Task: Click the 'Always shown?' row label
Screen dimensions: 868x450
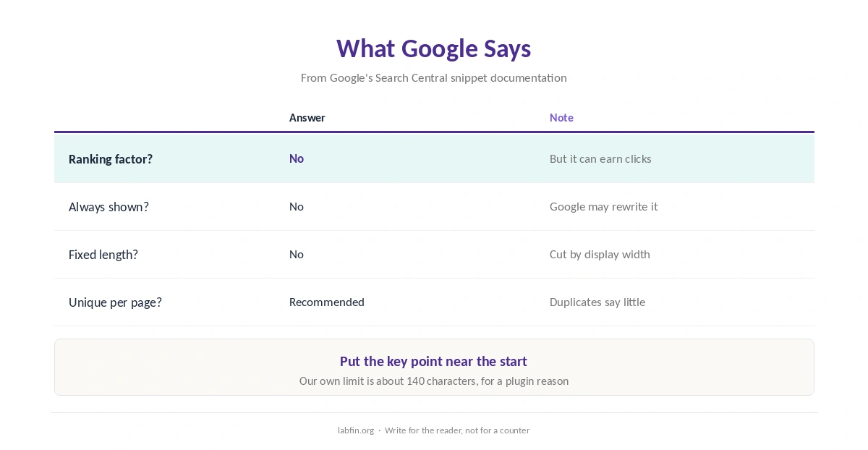Action: pos(109,207)
